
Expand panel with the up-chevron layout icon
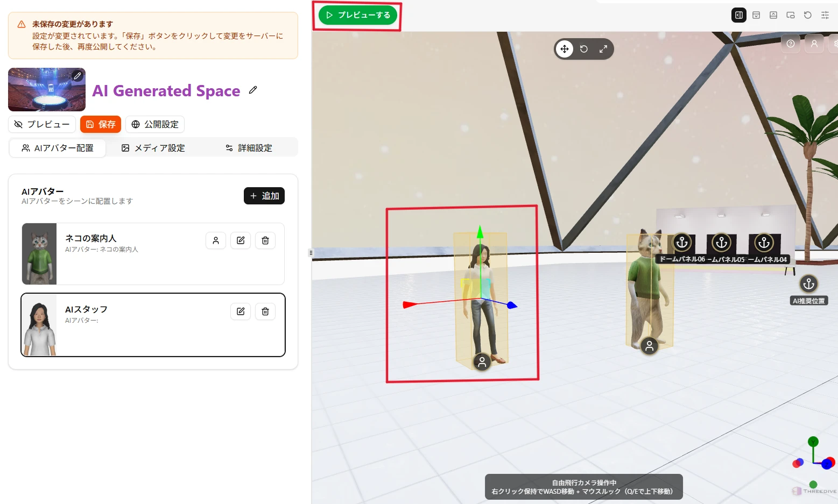(x=773, y=15)
